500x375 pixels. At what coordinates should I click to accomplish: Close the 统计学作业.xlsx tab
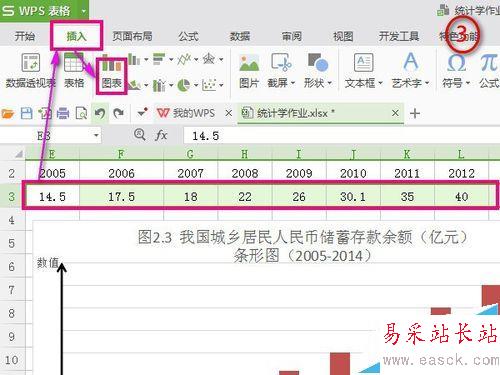click(395, 113)
